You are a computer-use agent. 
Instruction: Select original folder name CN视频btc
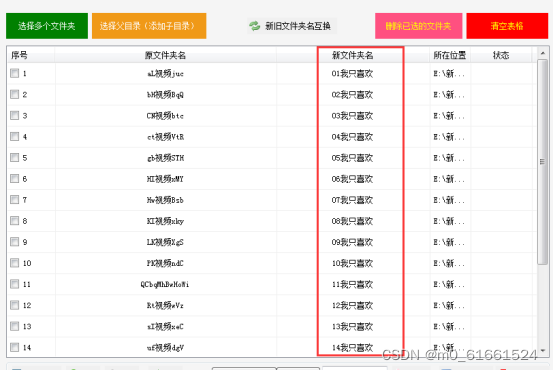(x=165, y=116)
